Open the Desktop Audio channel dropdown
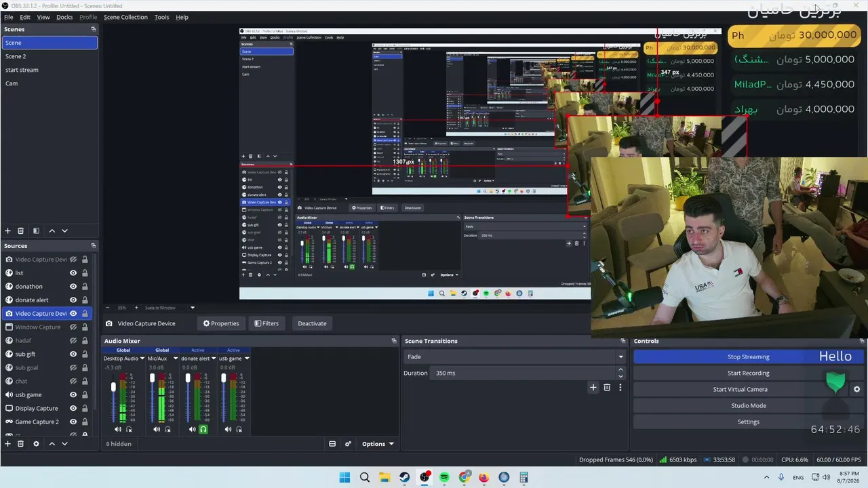 point(142,359)
